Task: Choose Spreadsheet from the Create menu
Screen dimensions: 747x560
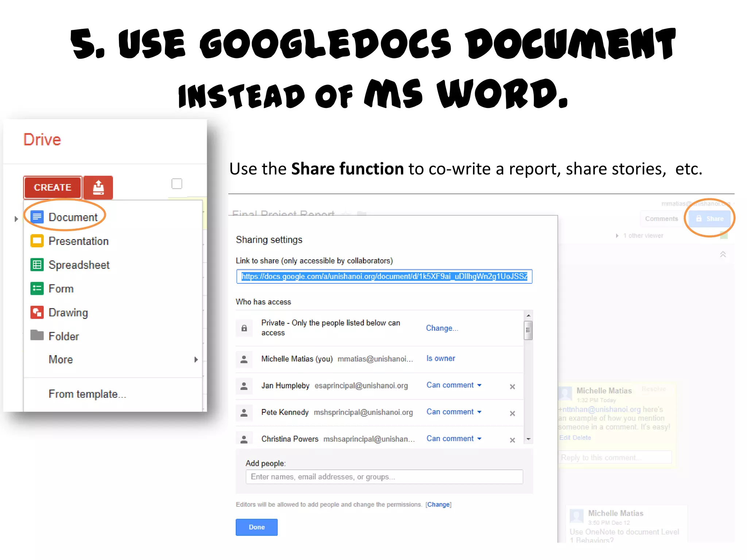Action: (x=79, y=265)
